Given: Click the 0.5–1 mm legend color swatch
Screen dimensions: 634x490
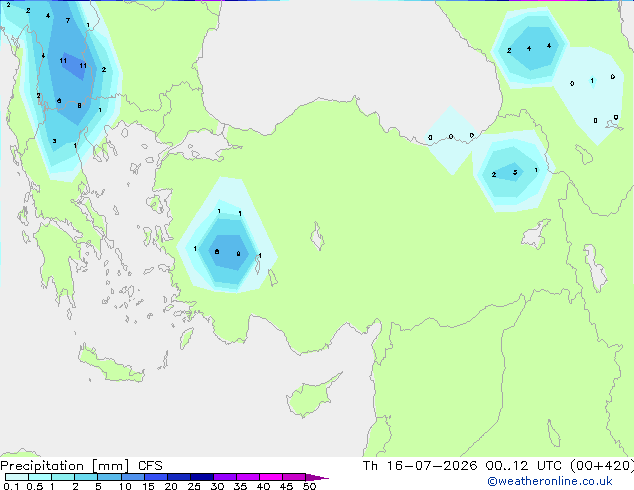Looking at the screenshot, I should coord(40,477).
